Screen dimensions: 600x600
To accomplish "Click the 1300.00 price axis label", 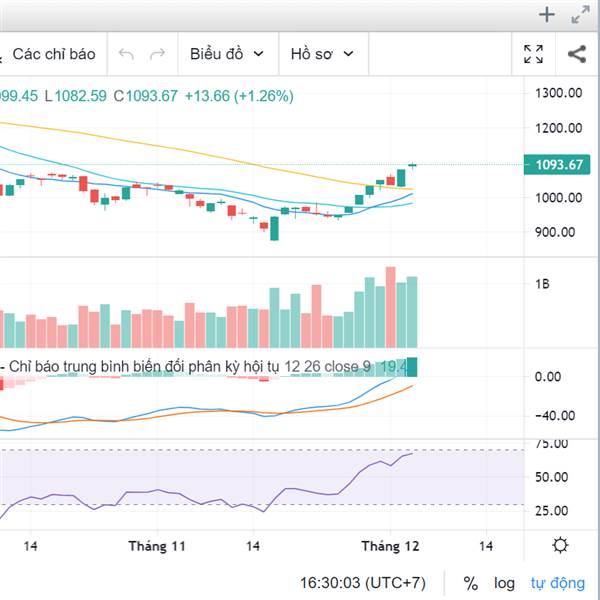I will click(558, 93).
